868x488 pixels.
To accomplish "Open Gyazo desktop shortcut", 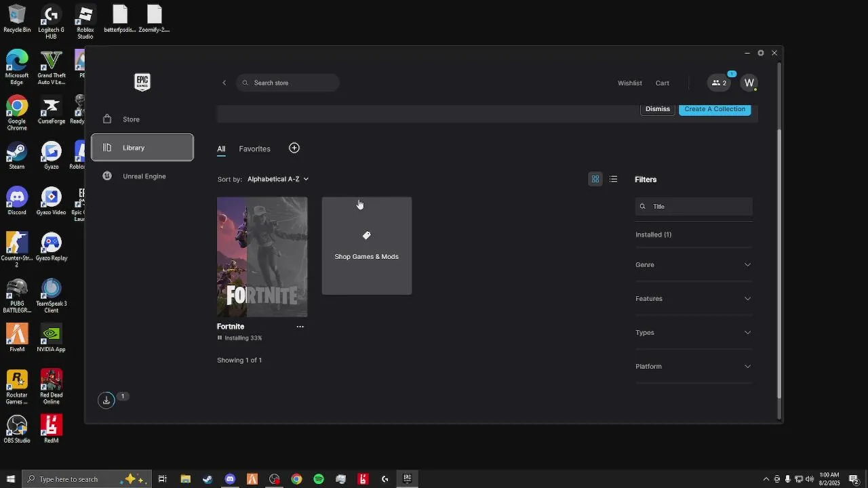I will [51, 155].
